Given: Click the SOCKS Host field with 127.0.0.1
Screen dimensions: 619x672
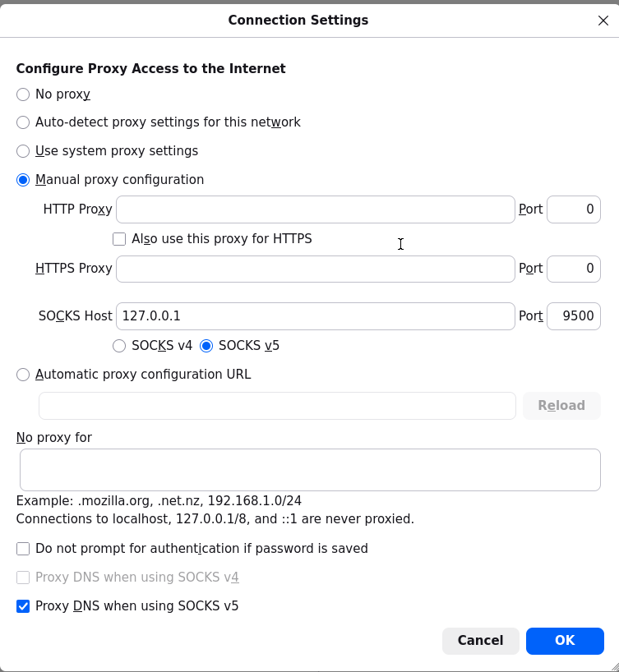Looking at the screenshot, I should click(315, 316).
